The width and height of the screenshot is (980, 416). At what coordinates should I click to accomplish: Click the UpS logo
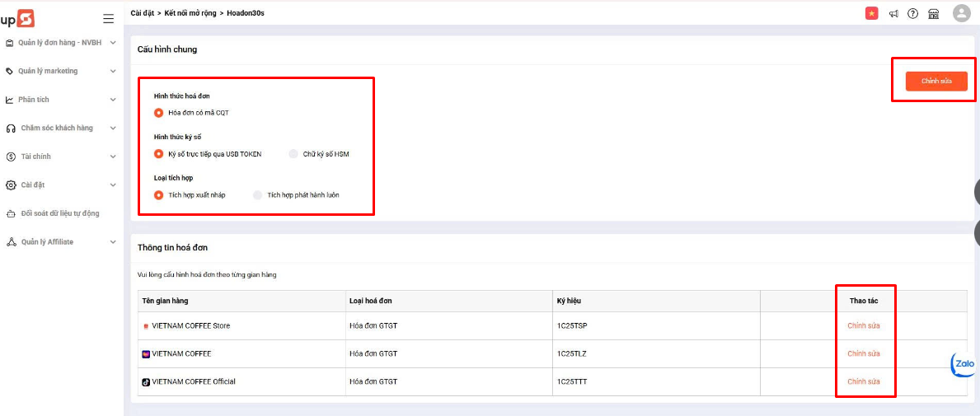coord(17,18)
